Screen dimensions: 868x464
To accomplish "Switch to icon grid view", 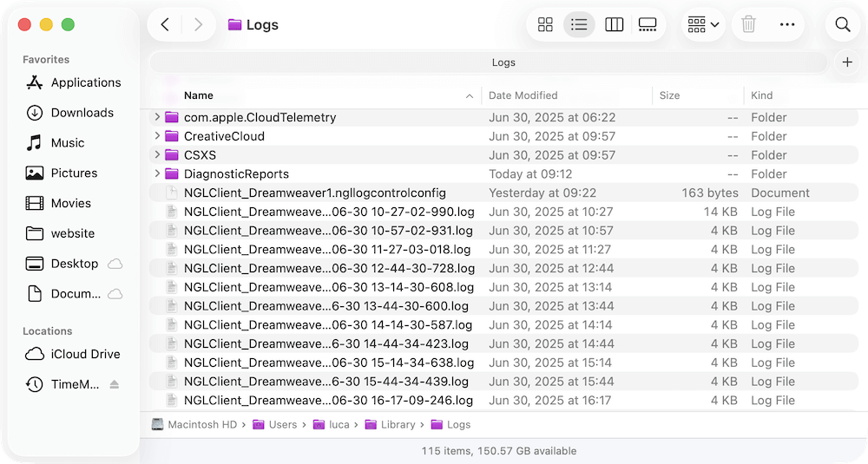I will tap(545, 24).
